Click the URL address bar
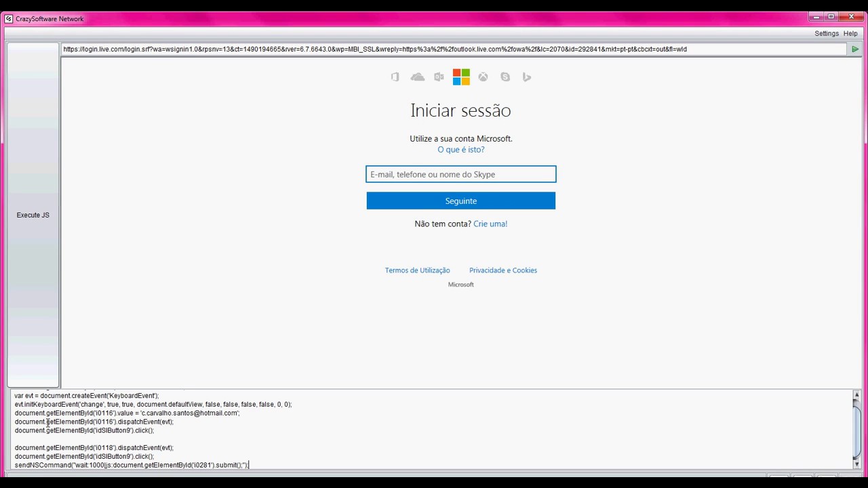This screenshot has width=868, height=488. tap(453, 49)
